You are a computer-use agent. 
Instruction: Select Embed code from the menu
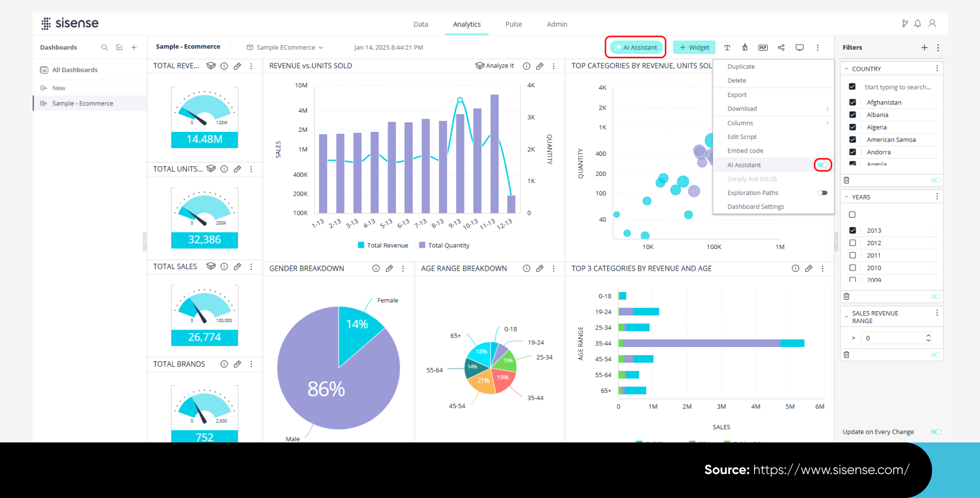745,151
